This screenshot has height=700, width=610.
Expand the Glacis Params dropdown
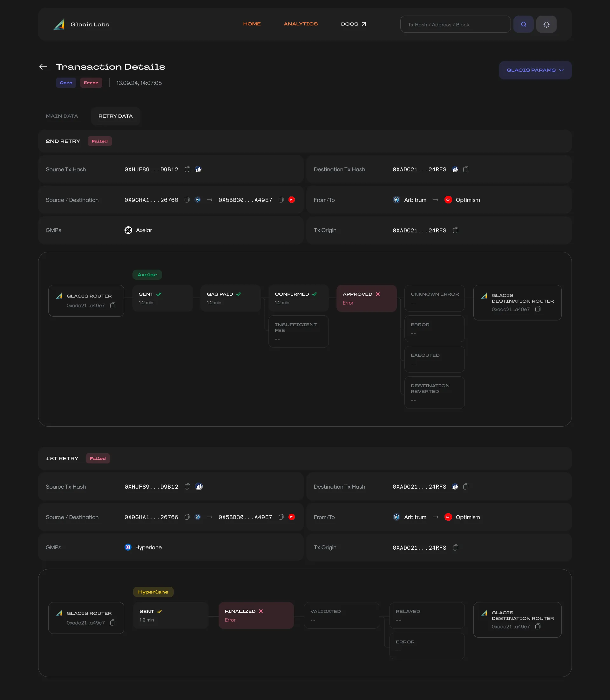(535, 70)
